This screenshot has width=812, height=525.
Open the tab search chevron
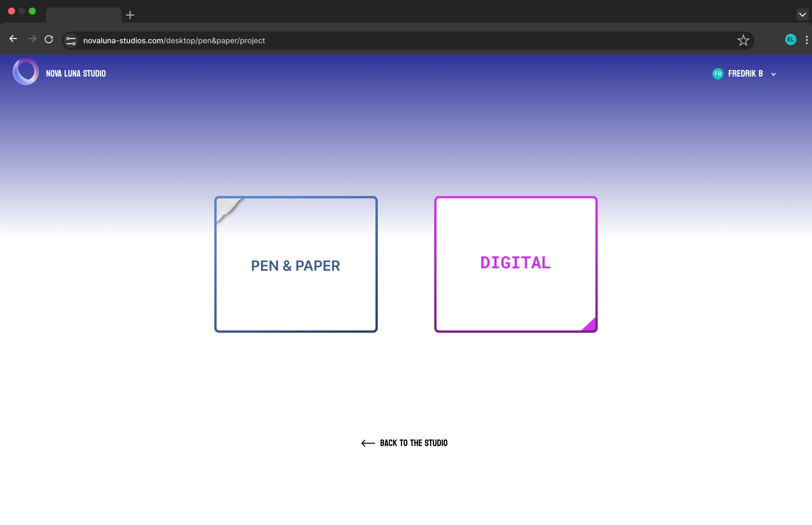click(802, 15)
